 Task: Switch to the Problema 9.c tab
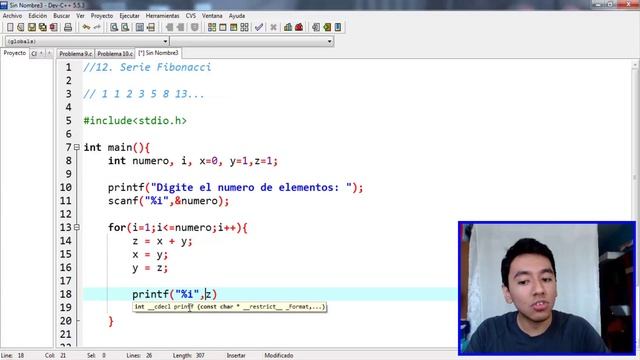(76, 53)
